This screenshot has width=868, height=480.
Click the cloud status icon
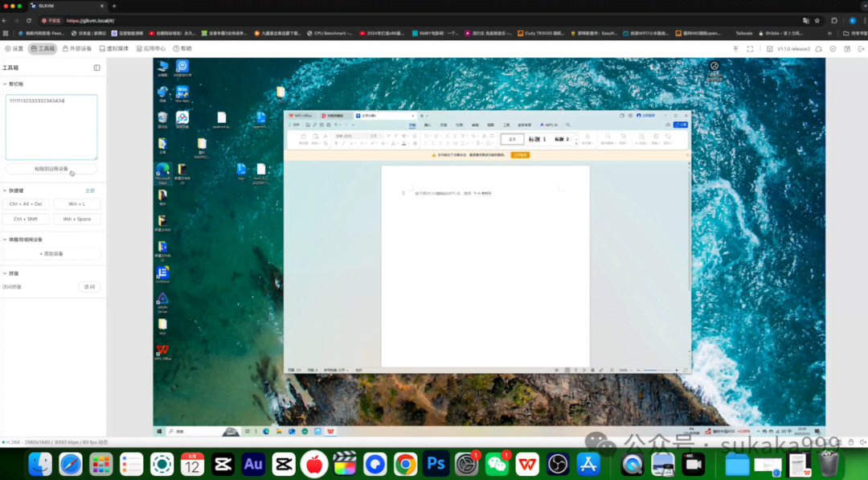pyautogui.click(x=819, y=49)
